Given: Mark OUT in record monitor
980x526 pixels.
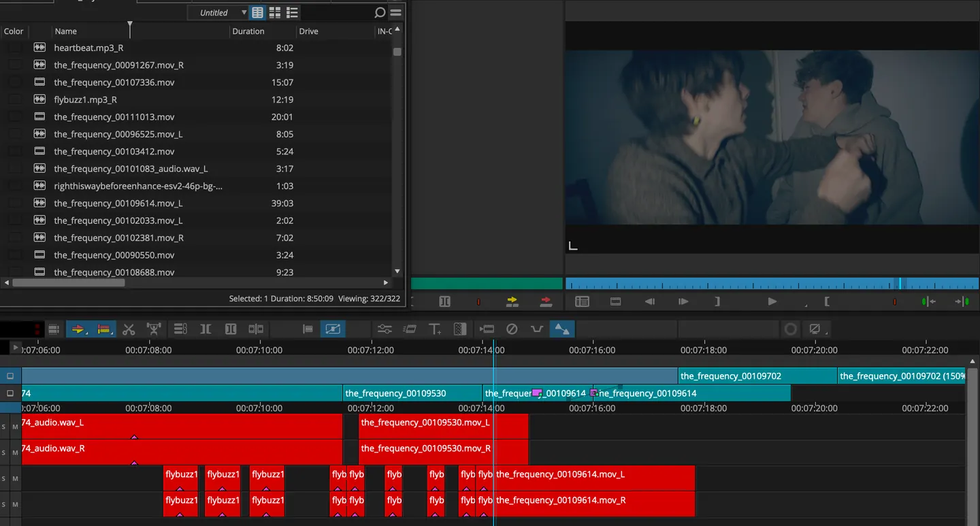Looking at the screenshot, I should (717, 301).
